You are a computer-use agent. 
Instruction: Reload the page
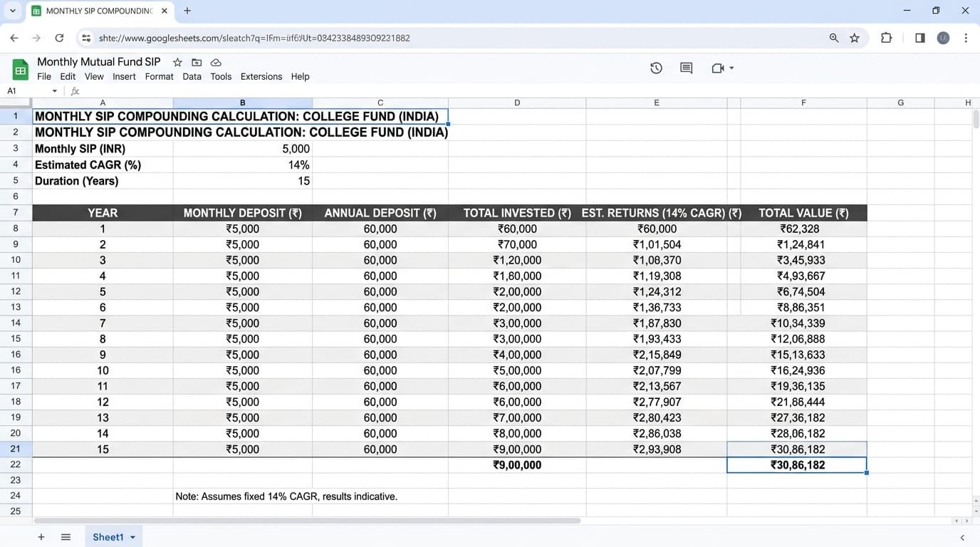[x=59, y=38]
